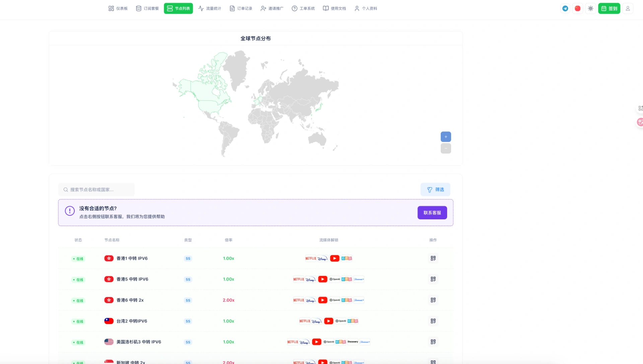
Task: Show the QR code for 香港1 中转 IPV6
Action: coord(433,258)
